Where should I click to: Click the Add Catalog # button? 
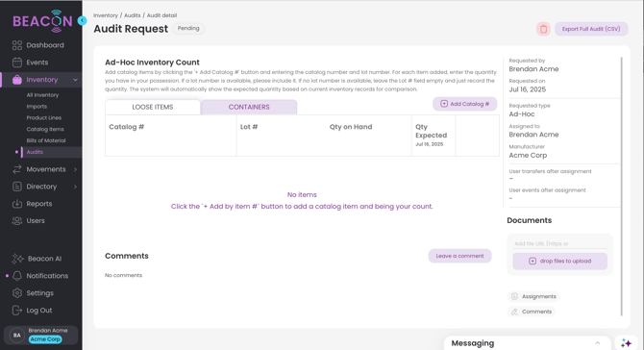point(464,104)
